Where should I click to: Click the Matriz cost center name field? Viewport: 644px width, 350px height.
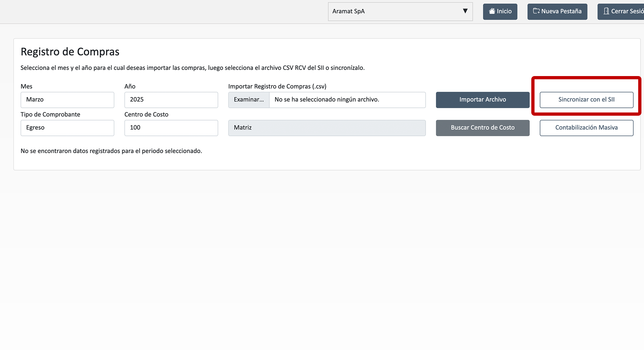coord(327,128)
